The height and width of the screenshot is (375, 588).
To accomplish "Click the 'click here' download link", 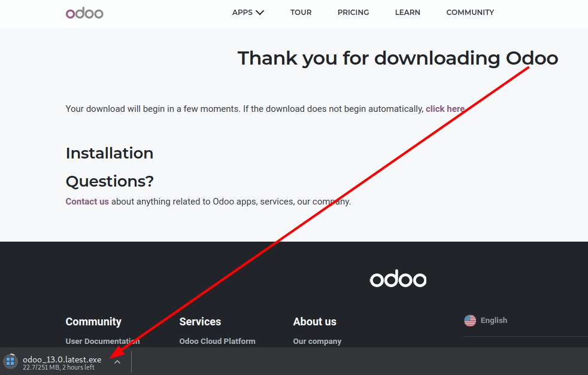I will tap(445, 109).
